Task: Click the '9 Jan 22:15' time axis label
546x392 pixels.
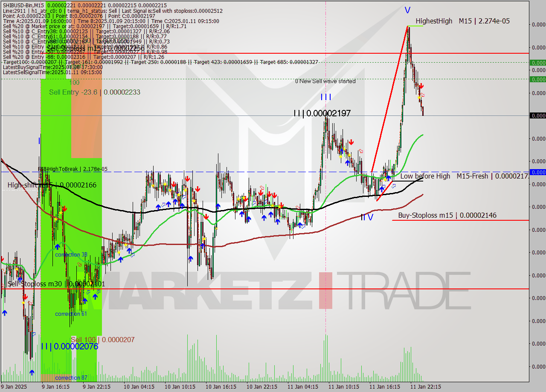Action: tap(96, 387)
